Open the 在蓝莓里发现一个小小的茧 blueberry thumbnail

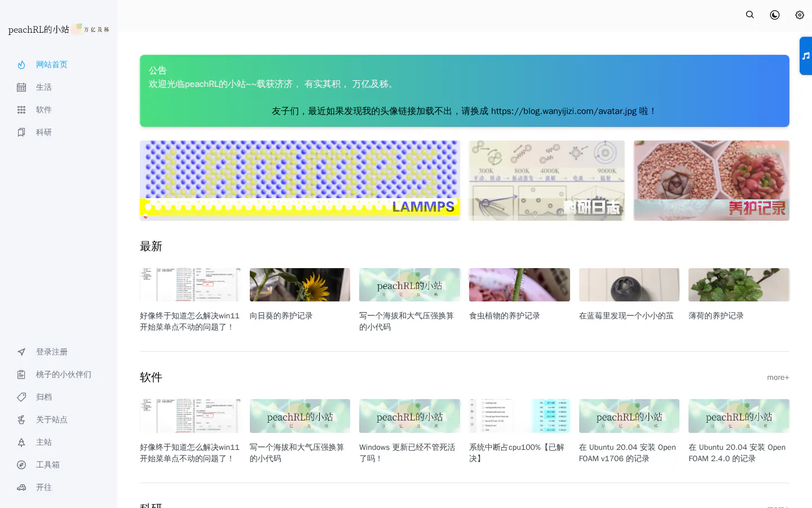click(629, 285)
